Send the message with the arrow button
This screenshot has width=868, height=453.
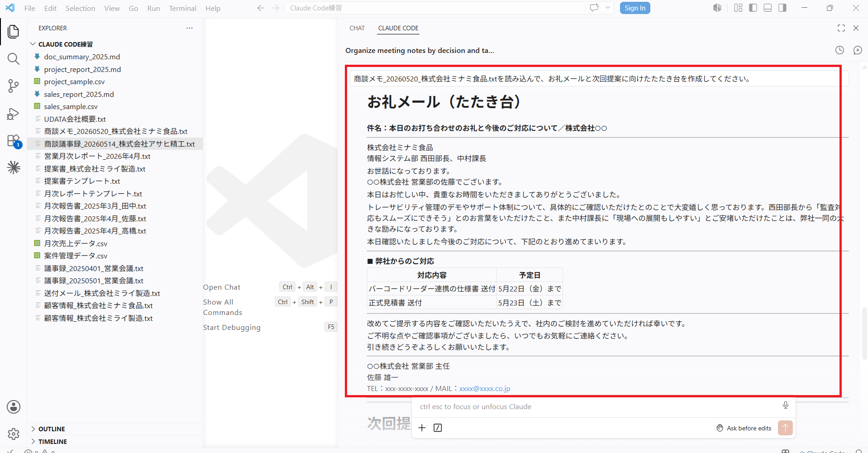coord(785,428)
